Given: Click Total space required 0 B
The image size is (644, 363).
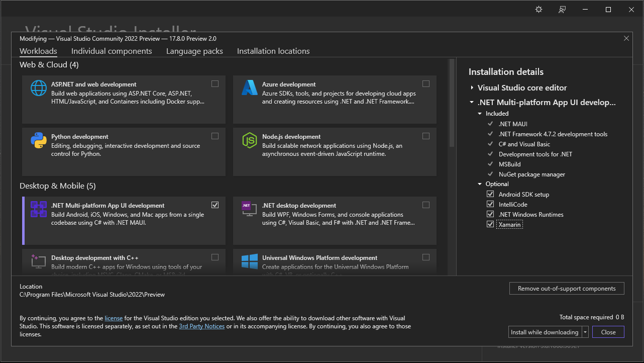Looking at the screenshot, I should 592,317.
